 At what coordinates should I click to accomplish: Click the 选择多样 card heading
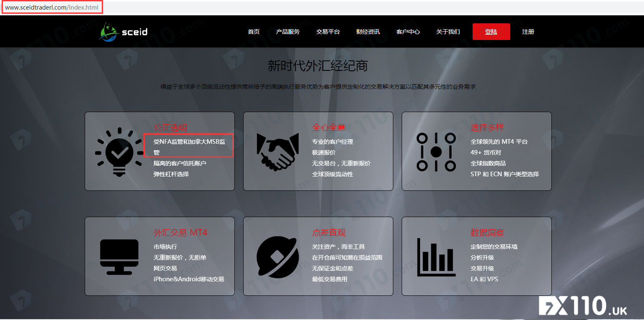tap(487, 127)
